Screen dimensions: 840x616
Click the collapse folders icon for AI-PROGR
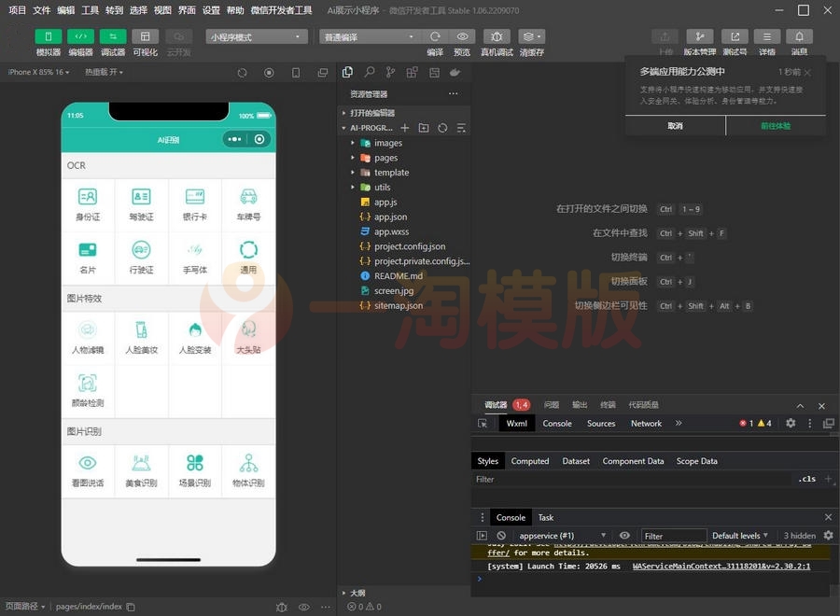pos(461,128)
